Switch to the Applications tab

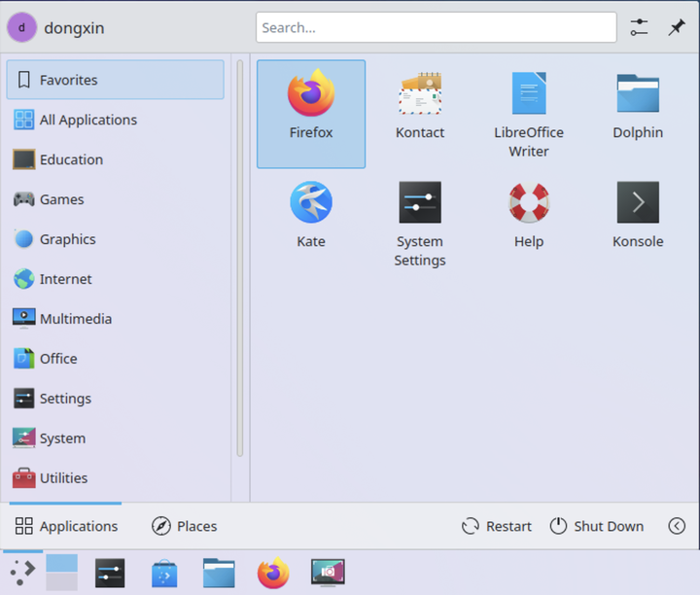pos(66,526)
